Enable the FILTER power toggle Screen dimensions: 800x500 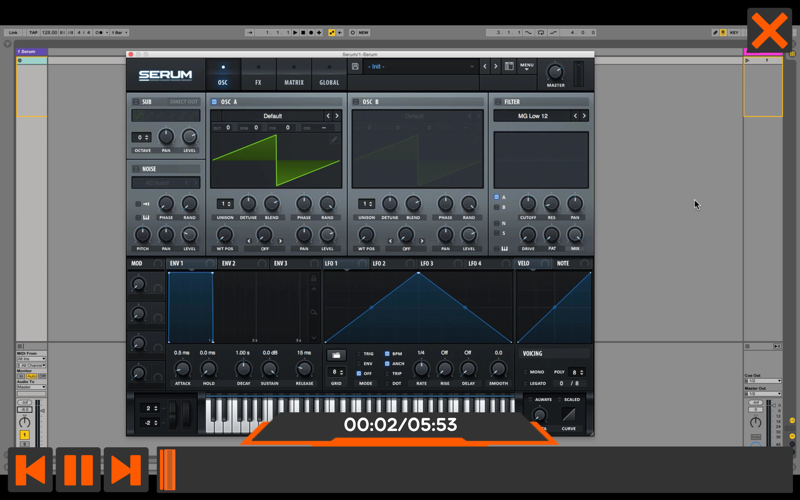(498, 102)
